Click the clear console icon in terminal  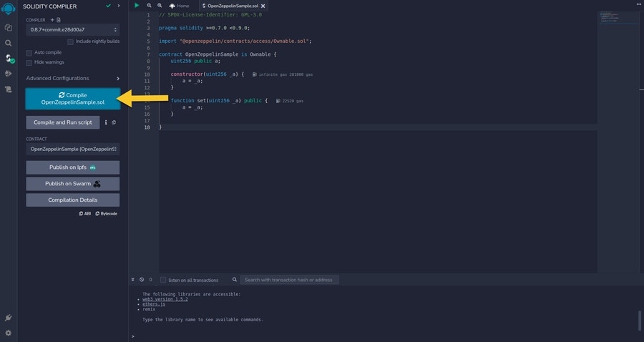pyautogui.click(x=142, y=280)
